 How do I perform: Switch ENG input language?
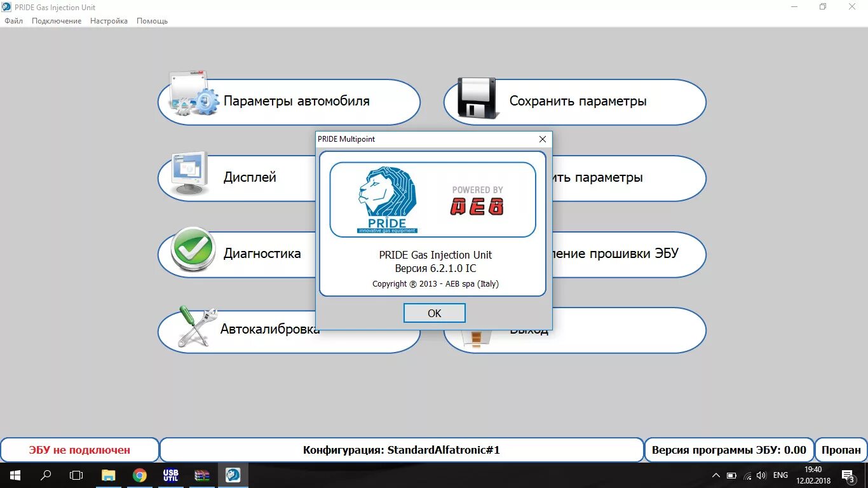tap(780, 475)
